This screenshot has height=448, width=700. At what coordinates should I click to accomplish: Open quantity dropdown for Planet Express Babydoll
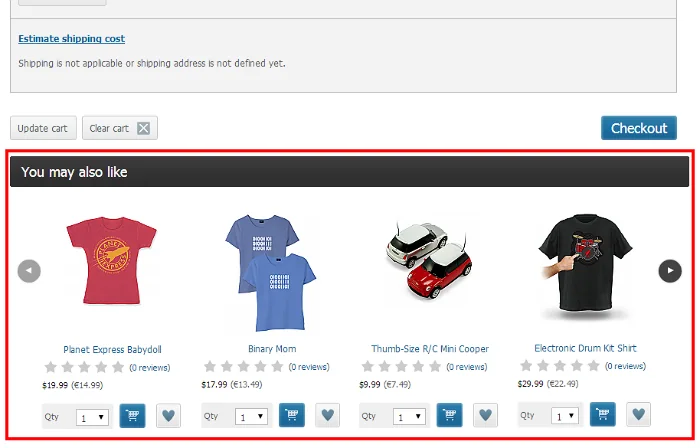[92, 417]
